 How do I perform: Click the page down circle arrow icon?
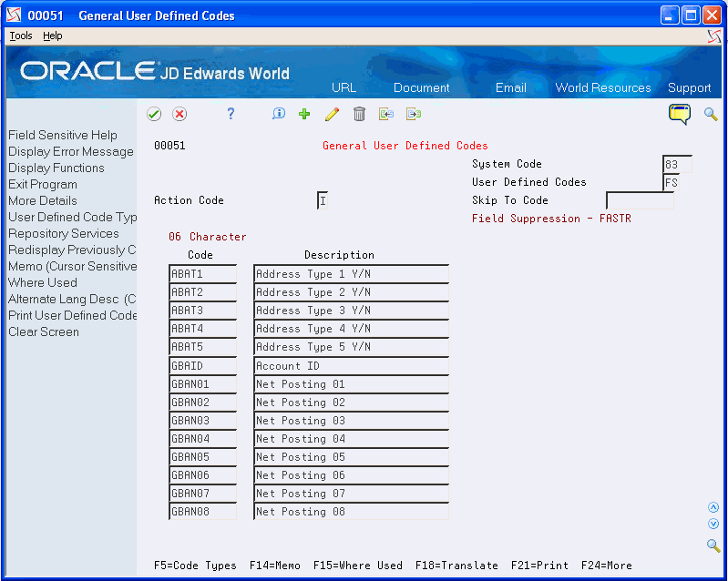pos(713,524)
